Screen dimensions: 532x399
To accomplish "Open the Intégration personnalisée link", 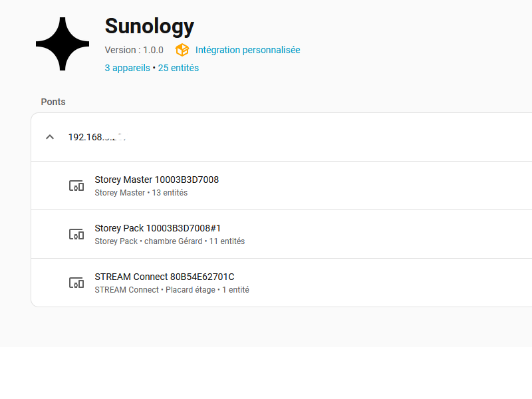I will 247,50.
